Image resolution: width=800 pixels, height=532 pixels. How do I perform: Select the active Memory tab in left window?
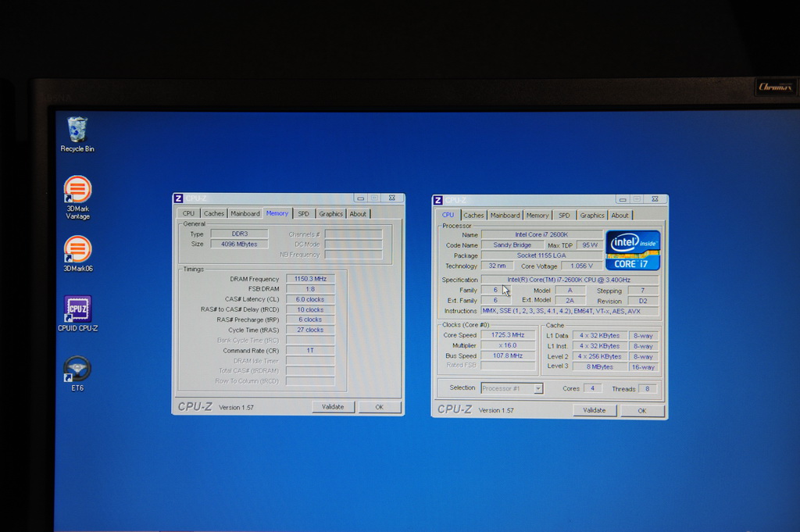(277, 213)
